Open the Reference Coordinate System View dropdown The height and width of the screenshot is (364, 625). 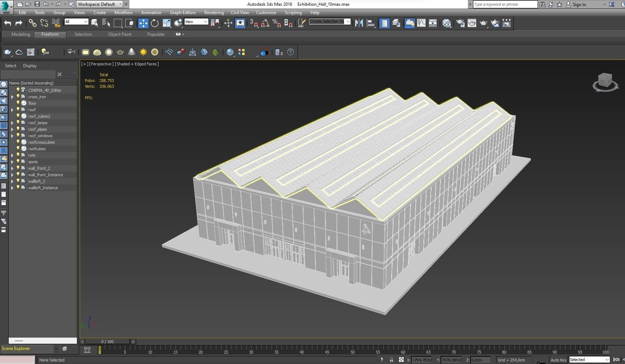(196, 22)
